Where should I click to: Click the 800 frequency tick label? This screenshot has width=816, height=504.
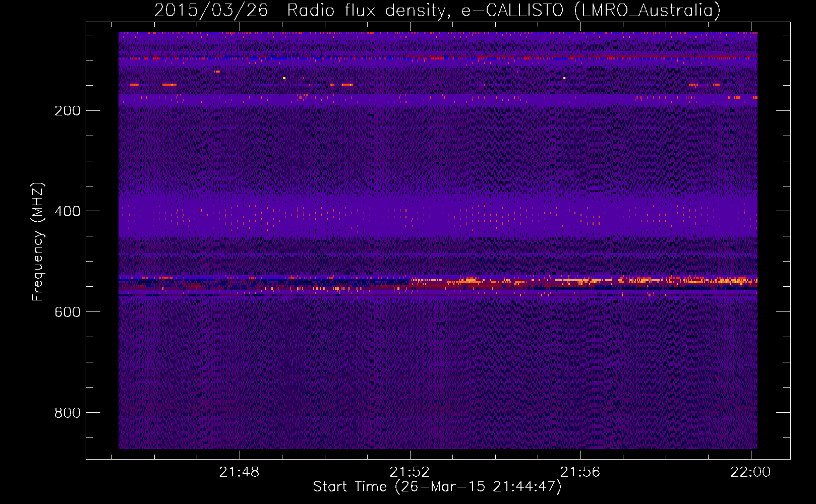[x=68, y=413]
